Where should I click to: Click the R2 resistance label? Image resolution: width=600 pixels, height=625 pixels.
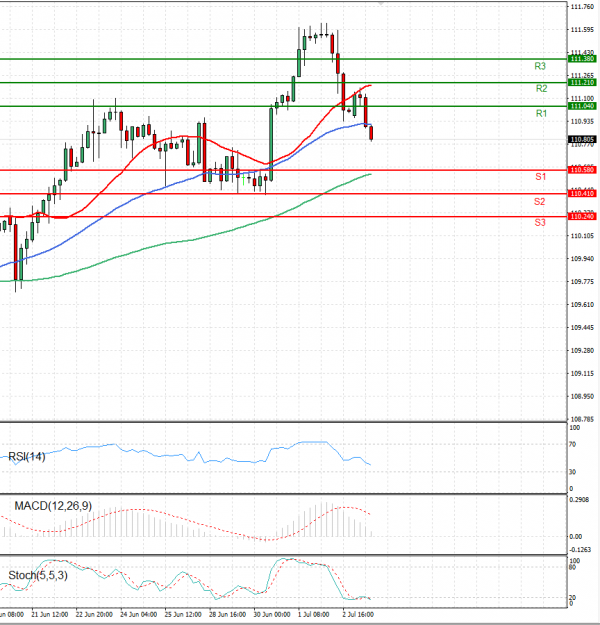click(541, 88)
